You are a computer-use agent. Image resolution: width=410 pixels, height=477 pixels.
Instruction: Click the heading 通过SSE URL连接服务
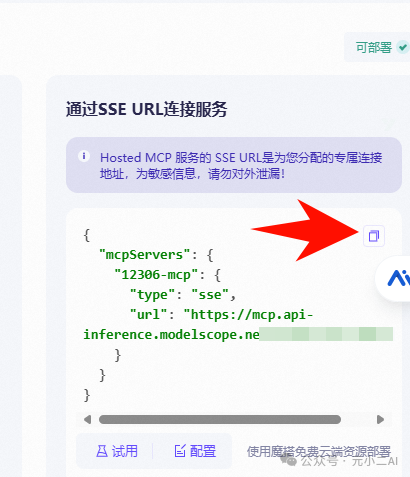pyautogui.click(x=146, y=109)
